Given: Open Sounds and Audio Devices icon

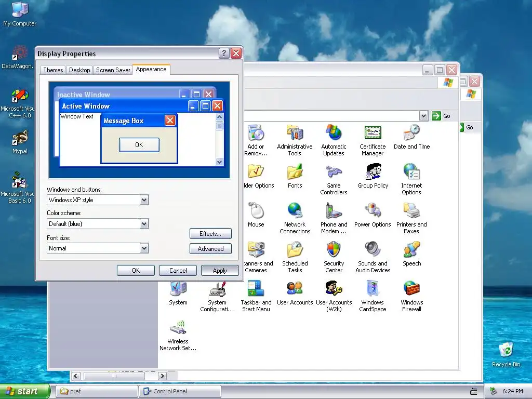Looking at the screenshot, I should point(373,249).
